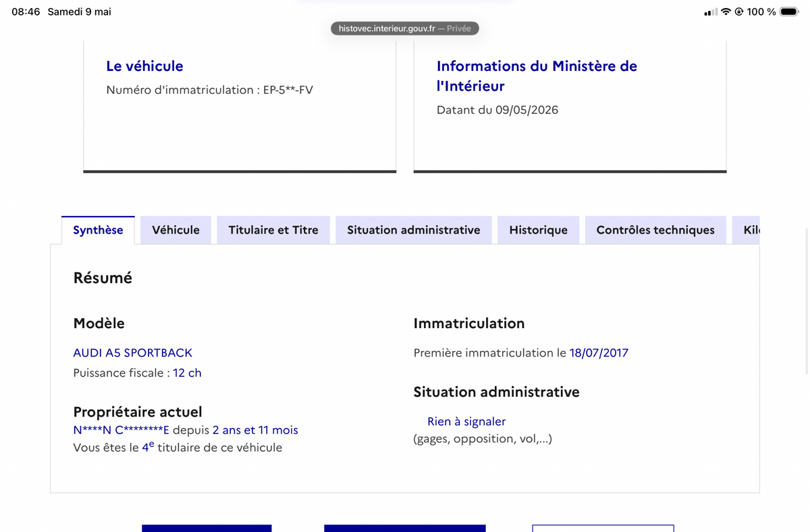Screen dimensions: 810x532
Task: Click the Rien à signaler status
Action: click(x=466, y=421)
